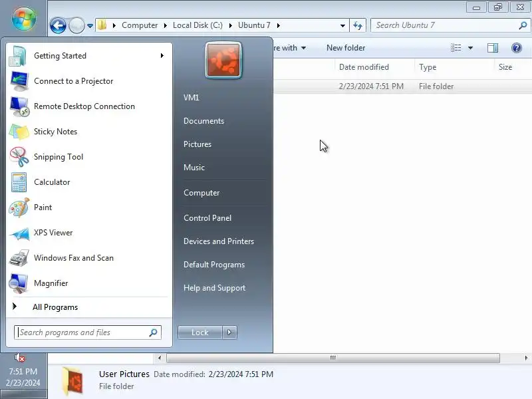Screen dimensions: 532x399
Task: Click the taskbar clock showing 7:51 PM
Action: [x=23, y=372]
